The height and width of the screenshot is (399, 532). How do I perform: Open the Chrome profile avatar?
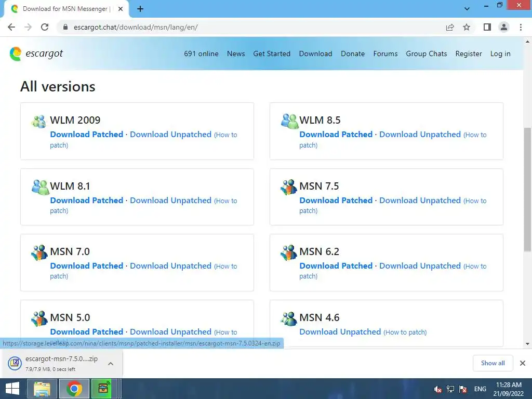click(504, 27)
